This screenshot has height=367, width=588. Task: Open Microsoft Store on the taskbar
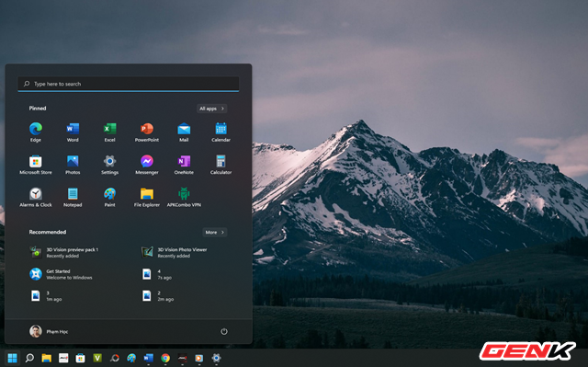[x=80, y=358]
